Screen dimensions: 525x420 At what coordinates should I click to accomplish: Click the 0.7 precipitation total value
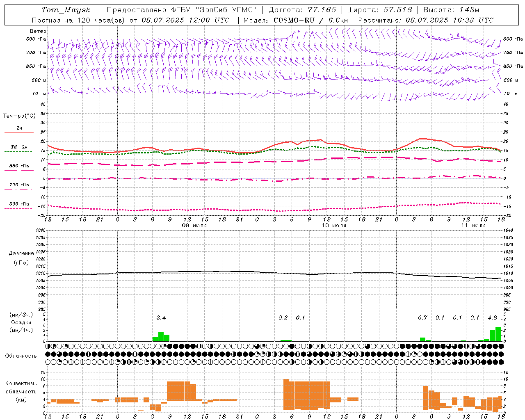pos(422,317)
